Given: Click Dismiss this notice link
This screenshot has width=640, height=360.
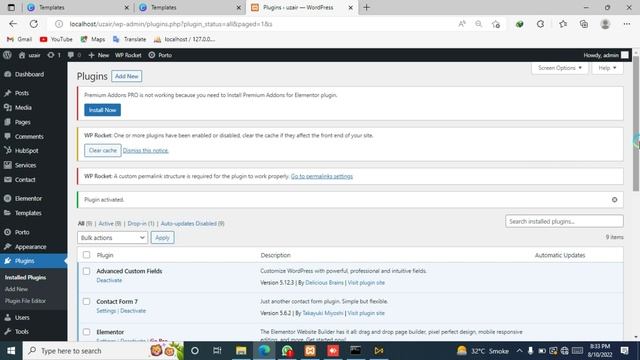Looking at the screenshot, I should click(x=146, y=151).
